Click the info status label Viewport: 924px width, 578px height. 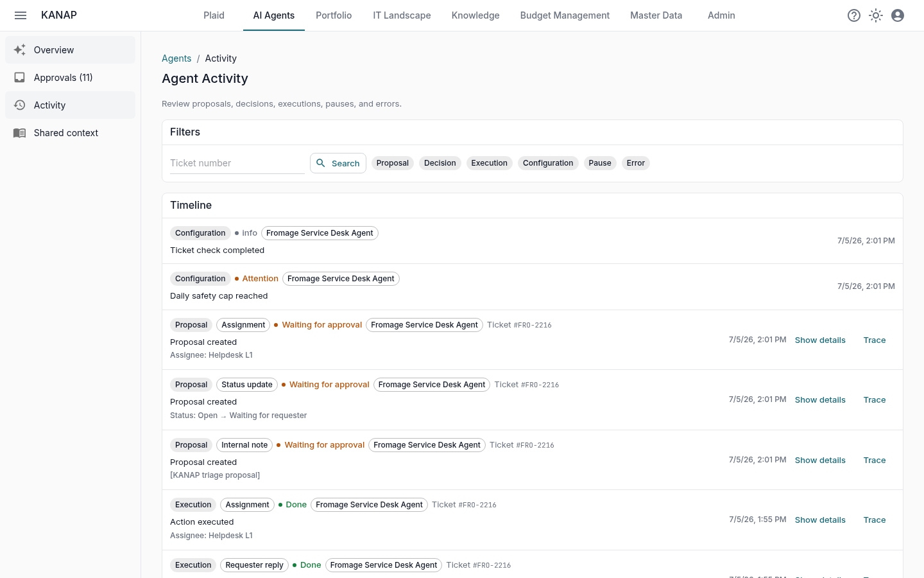click(246, 233)
